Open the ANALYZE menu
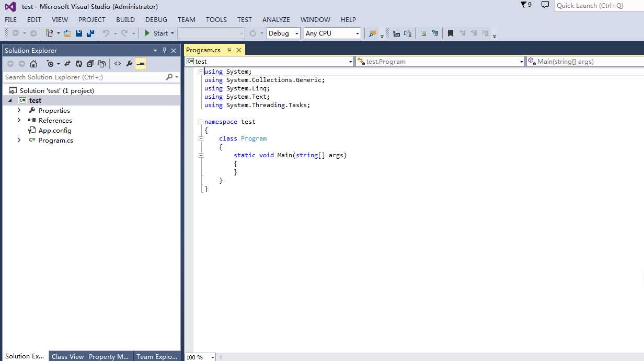 click(276, 19)
